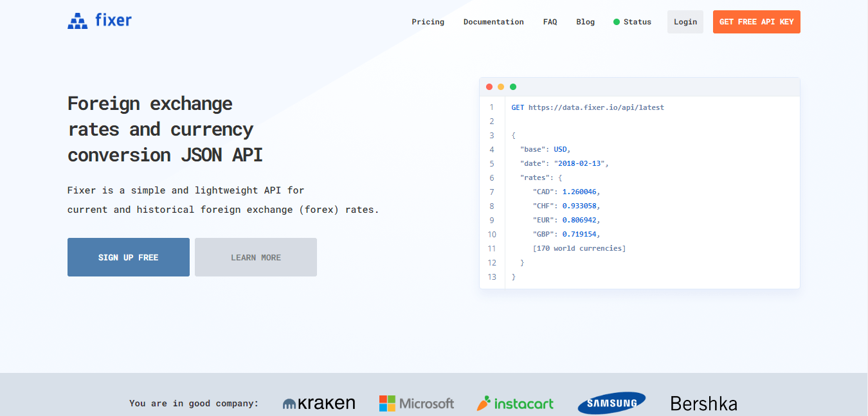868x416 pixels.
Task: Click the green Status indicator dot
Action: [617, 22]
